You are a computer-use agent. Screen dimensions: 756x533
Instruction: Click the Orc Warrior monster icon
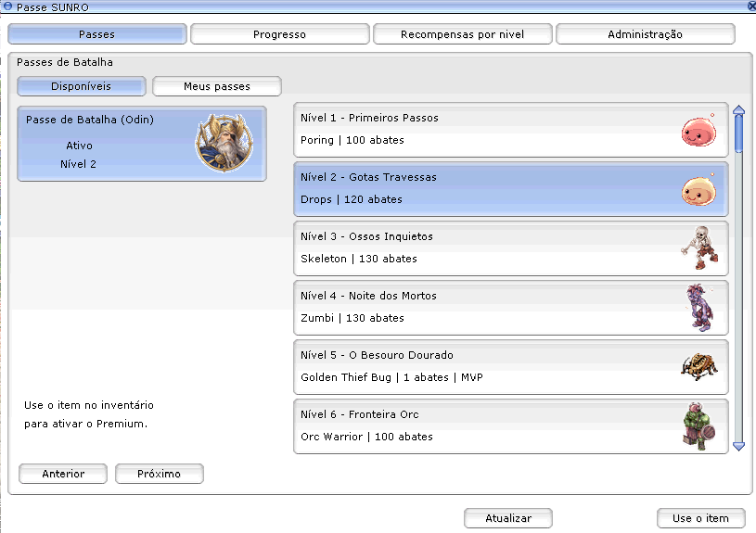tap(699, 426)
